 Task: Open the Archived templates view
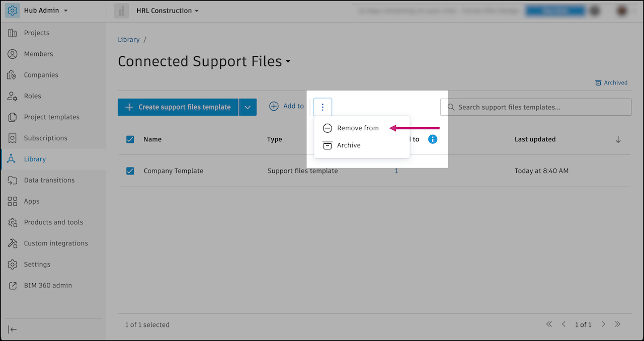click(611, 82)
